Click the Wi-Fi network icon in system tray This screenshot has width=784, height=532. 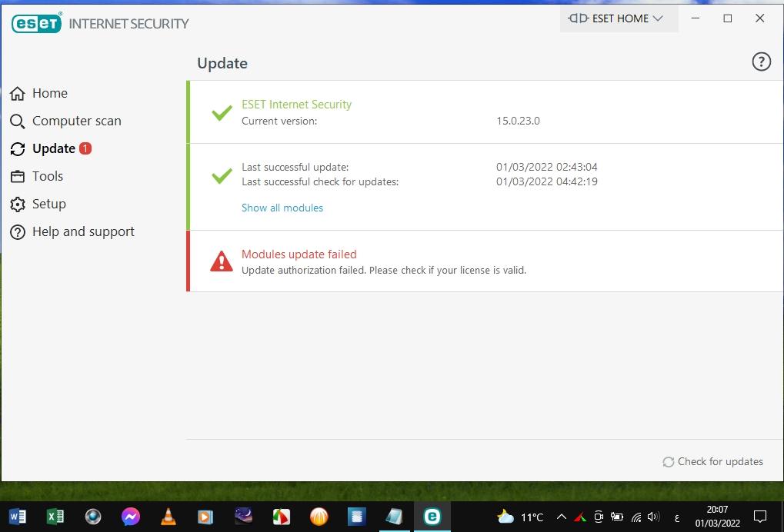point(636,517)
